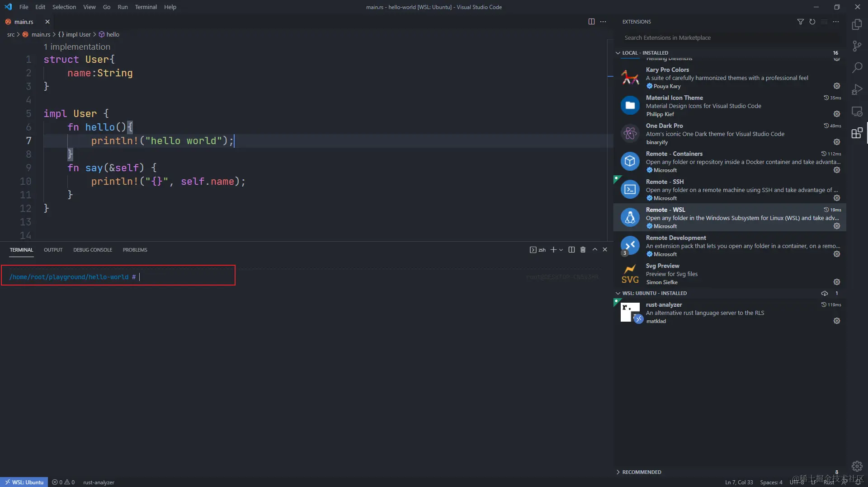Image resolution: width=868 pixels, height=487 pixels.
Task: Open gear settings for Remote - SSH
Action: click(x=837, y=198)
